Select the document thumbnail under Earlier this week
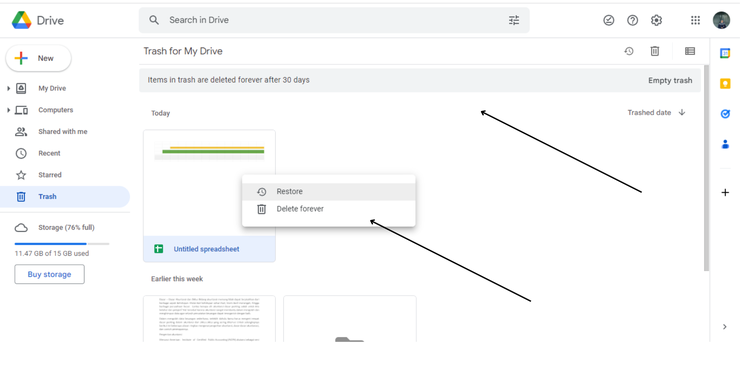This screenshot has height=375, width=750. click(x=210, y=319)
